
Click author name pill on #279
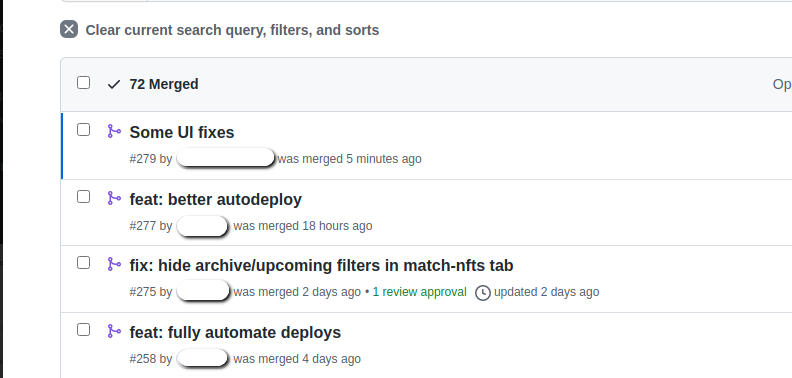(226, 158)
